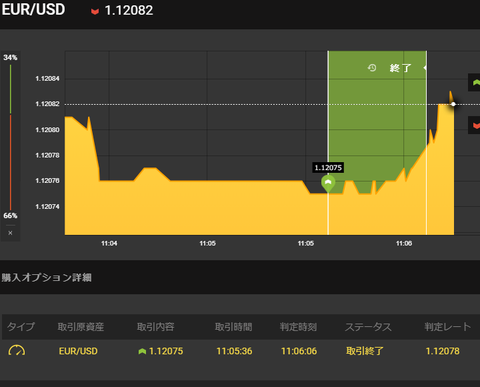
Task: Click the 1.12074 price axis label
Action: tap(47, 207)
